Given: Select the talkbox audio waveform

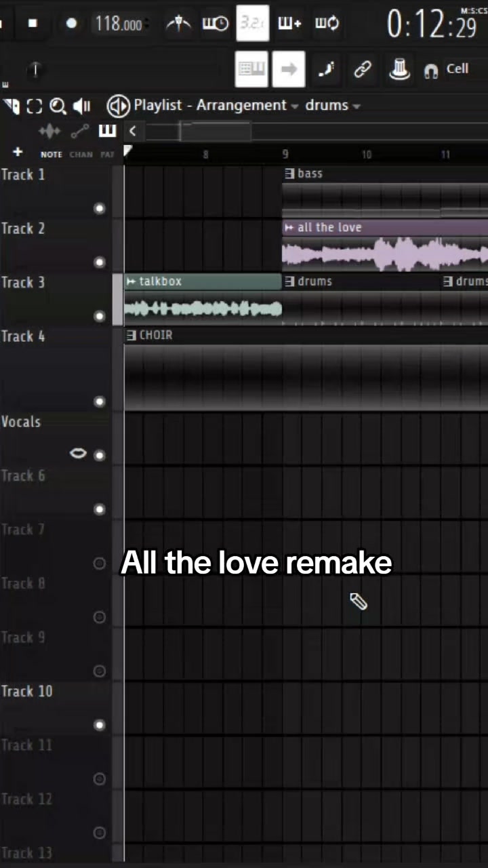Looking at the screenshot, I should pos(203,309).
